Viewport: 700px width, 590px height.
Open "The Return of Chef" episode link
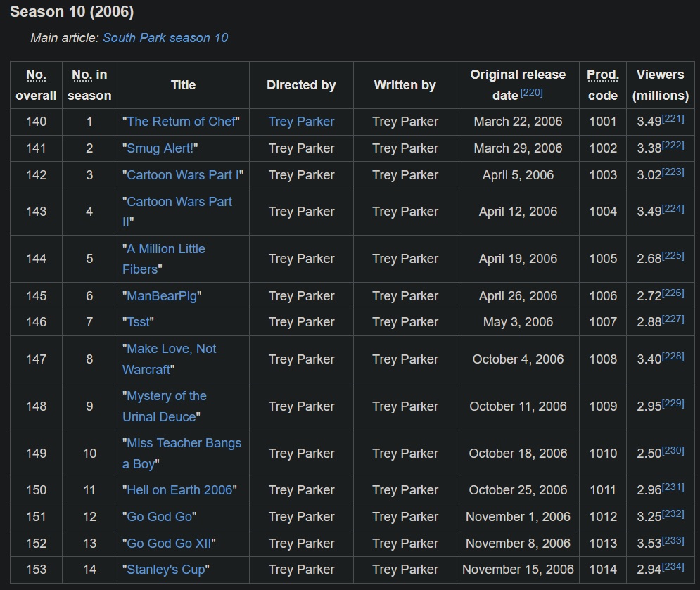point(182,122)
